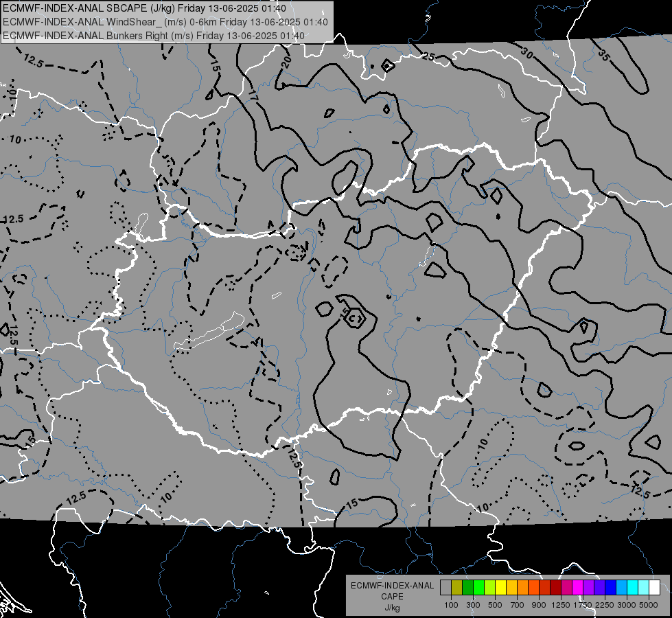The height and width of the screenshot is (618, 672).
Task: Click the Bunkers Right header line
Action: click(x=154, y=36)
